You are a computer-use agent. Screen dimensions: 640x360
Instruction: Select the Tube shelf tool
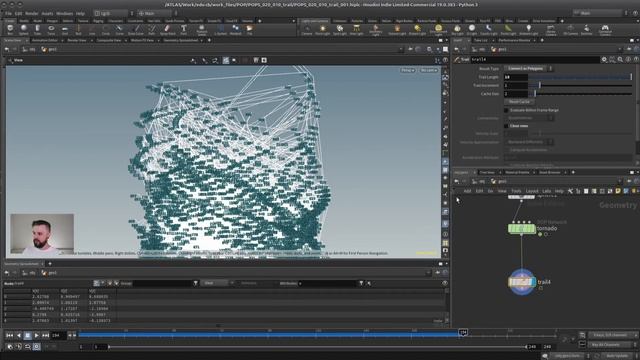coord(38,29)
